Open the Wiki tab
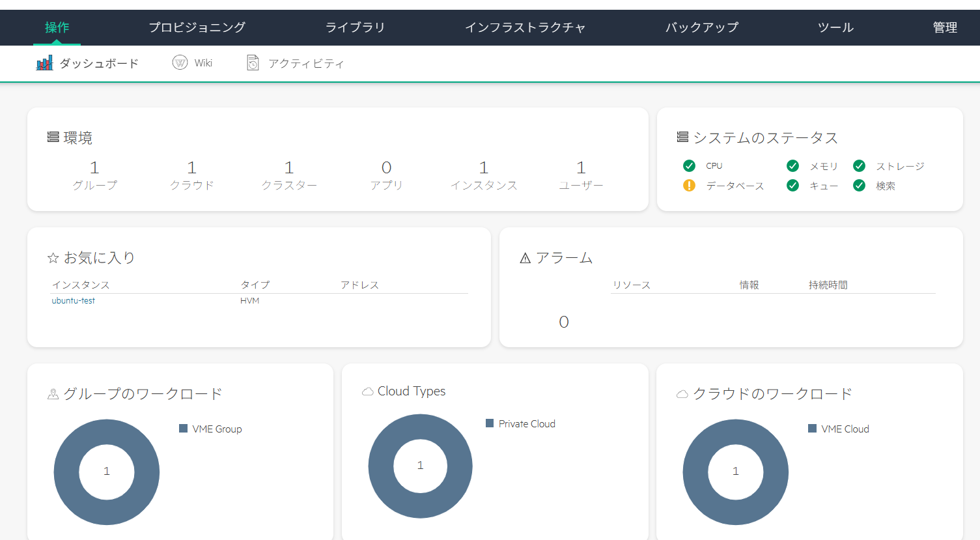980x540 pixels. click(203, 63)
